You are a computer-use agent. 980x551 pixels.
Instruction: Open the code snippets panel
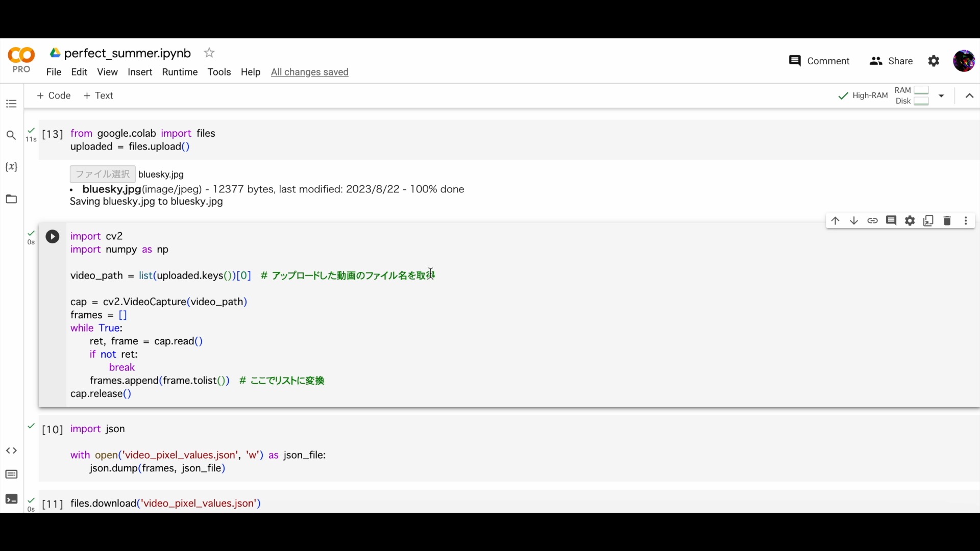click(x=11, y=451)
